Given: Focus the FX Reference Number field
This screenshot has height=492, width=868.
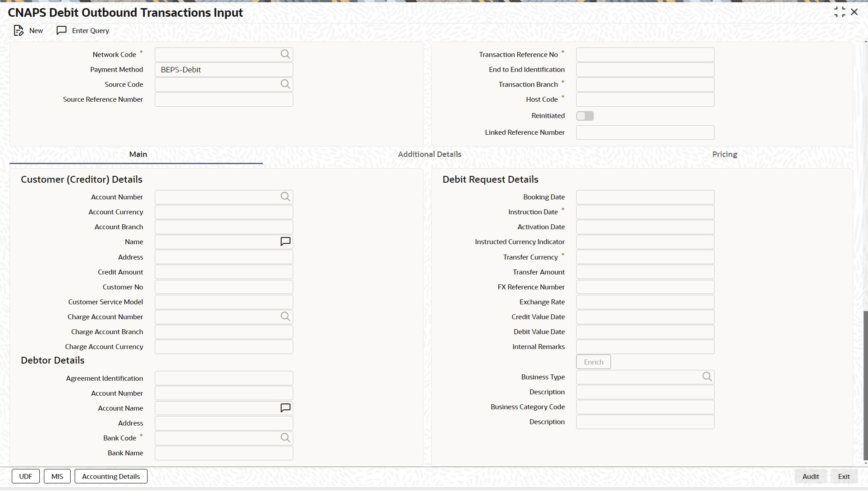Looking at the screenshot, I should [645, 287].
